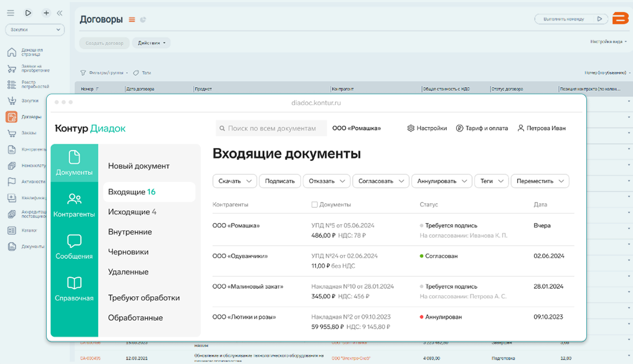Click the Подписать button
The width and height of the screenshot is (633, 364).
[280, 181]
